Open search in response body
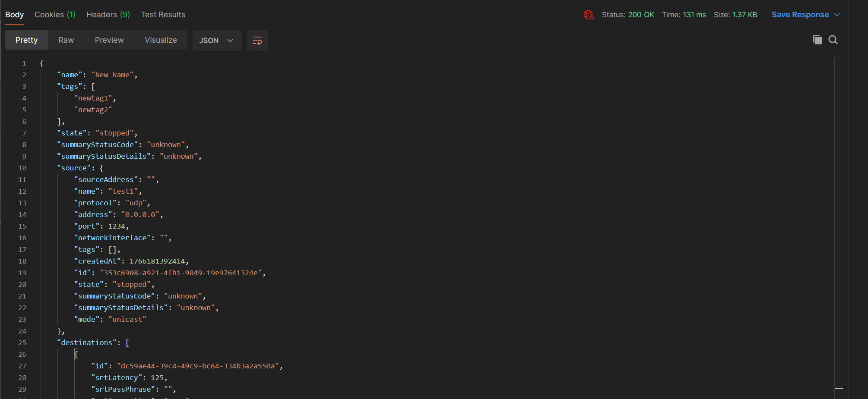The height and width of the screenshot is (399, 868). tap(833, 40)
